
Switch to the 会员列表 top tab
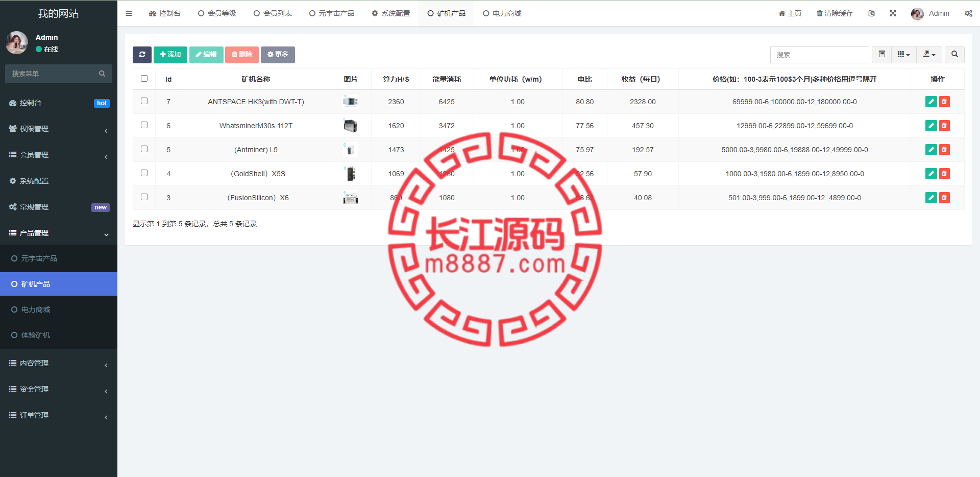273,13
